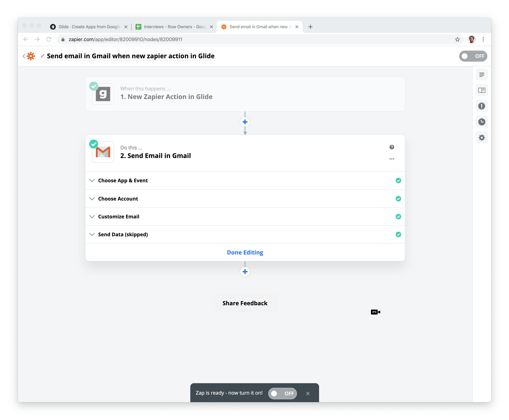Screen dimensions: 509x420
Task: Switch to the Glide browser tab
Action: pyautogui.click(x=87, y=27)
